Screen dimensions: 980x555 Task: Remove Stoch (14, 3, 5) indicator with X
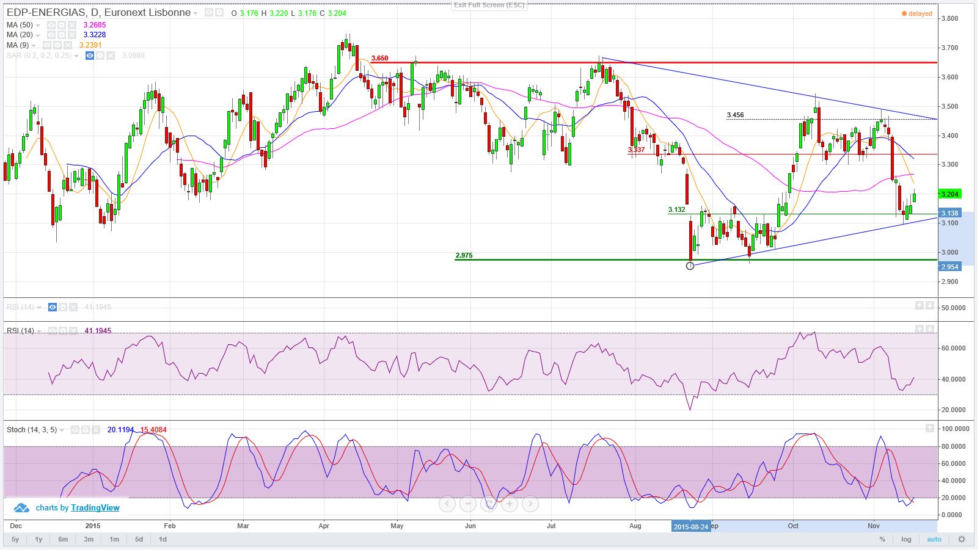pos(96,430)
